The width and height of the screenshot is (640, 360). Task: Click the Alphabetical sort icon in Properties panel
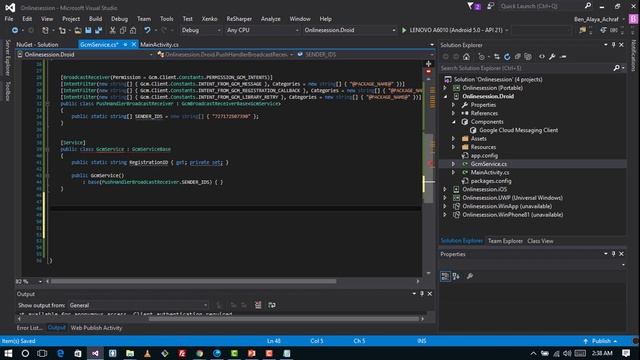tap(456, 276)
